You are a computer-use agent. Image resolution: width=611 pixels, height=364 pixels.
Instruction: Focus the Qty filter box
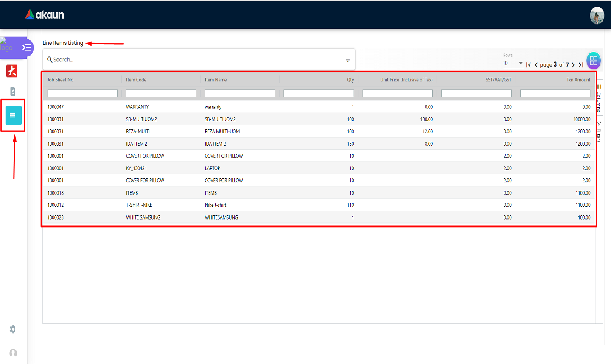point(319,93)
